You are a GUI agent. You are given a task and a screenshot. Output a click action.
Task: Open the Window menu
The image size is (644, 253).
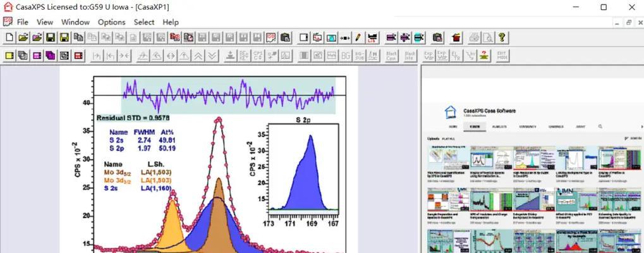(75, 22)
